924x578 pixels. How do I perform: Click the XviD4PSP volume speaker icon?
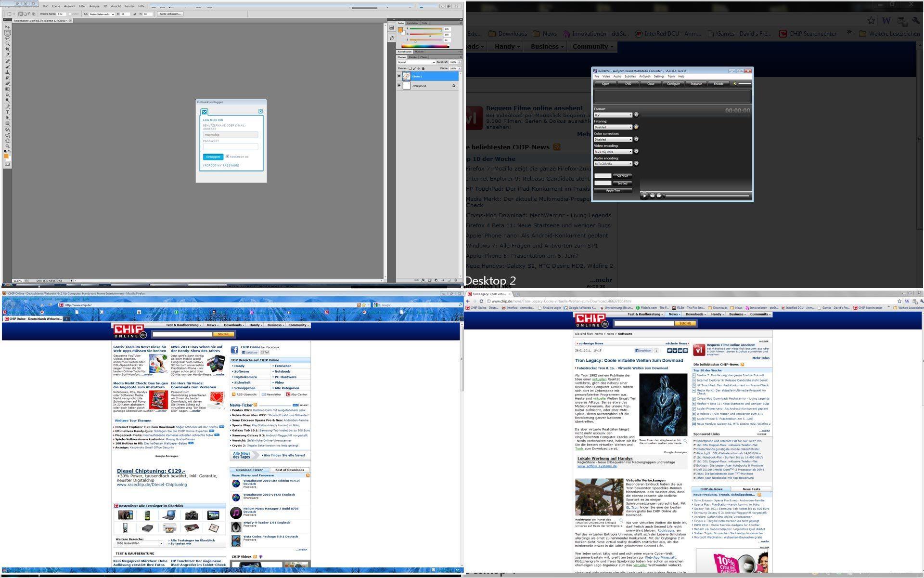(735, 84)
